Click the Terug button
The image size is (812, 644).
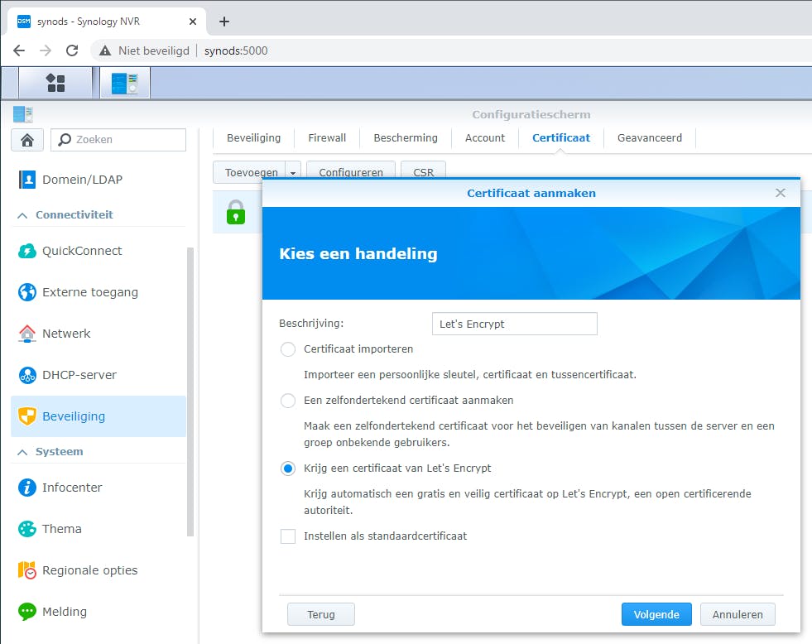(x=321, y=614)
